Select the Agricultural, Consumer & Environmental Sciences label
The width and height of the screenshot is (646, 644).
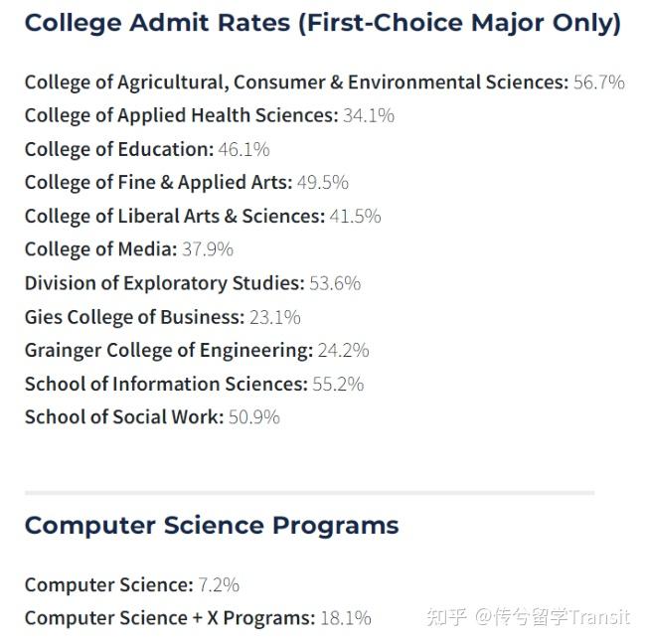[x=296, y=82]
